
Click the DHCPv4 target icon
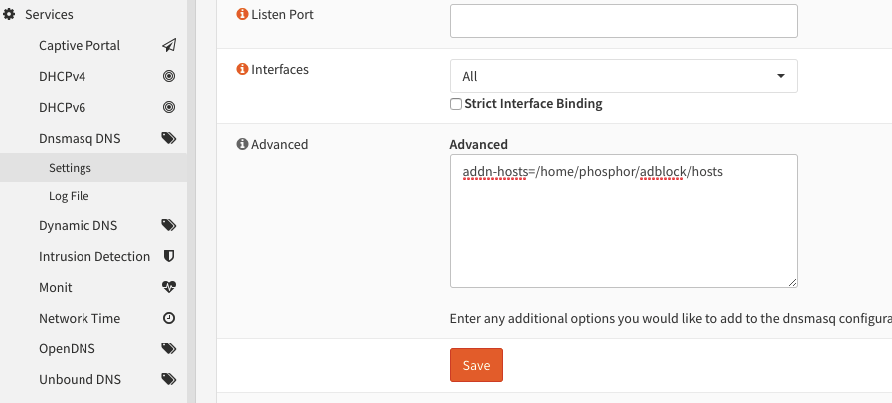(x=169, y=76)
